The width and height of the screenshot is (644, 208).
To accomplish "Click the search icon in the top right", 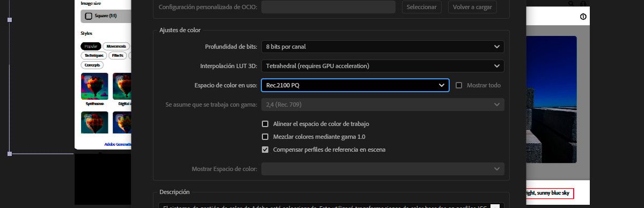I will coord(571,3).
